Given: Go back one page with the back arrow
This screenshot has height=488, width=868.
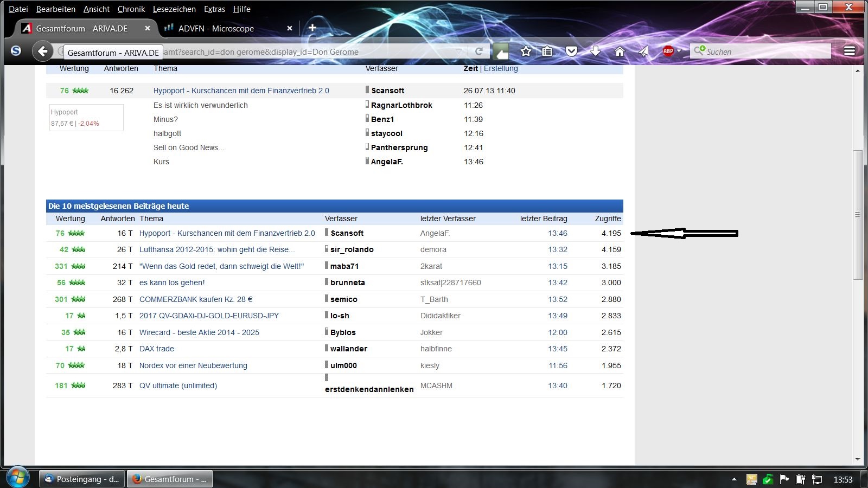Looking at the screenshot, I should (43, 52).
